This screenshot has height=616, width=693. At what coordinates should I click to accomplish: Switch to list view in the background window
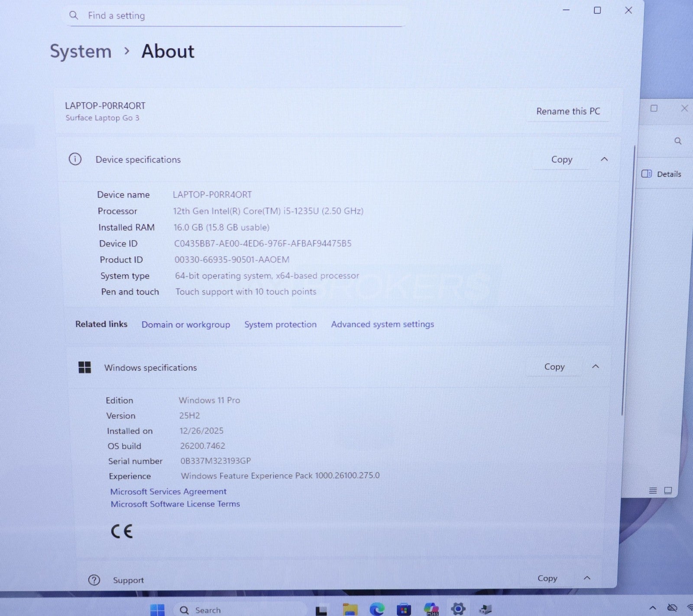pos(653,490)
